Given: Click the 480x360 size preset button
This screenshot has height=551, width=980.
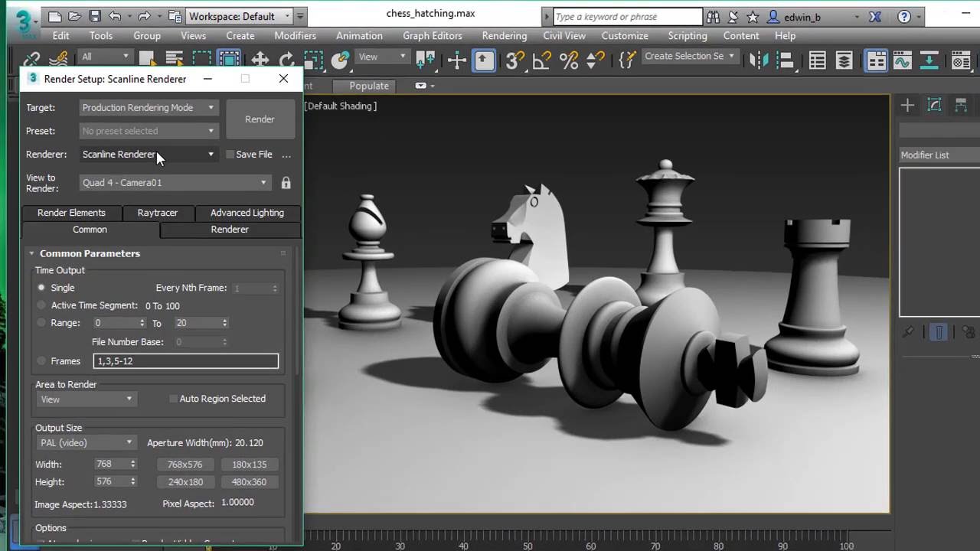Looking at the screenshot, I should pyautogui.click(x=249, y=482).
